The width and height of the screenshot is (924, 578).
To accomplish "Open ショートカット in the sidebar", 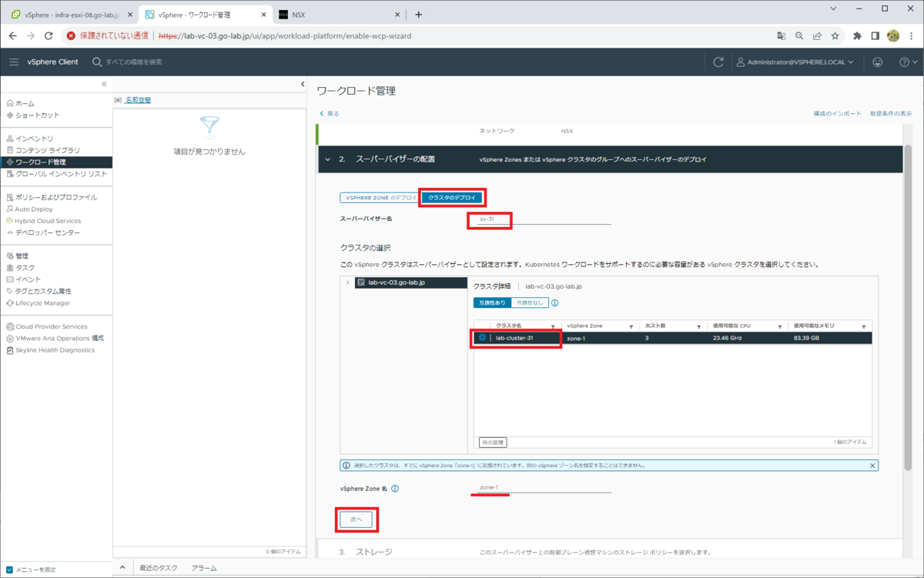I will coord(38,115).
